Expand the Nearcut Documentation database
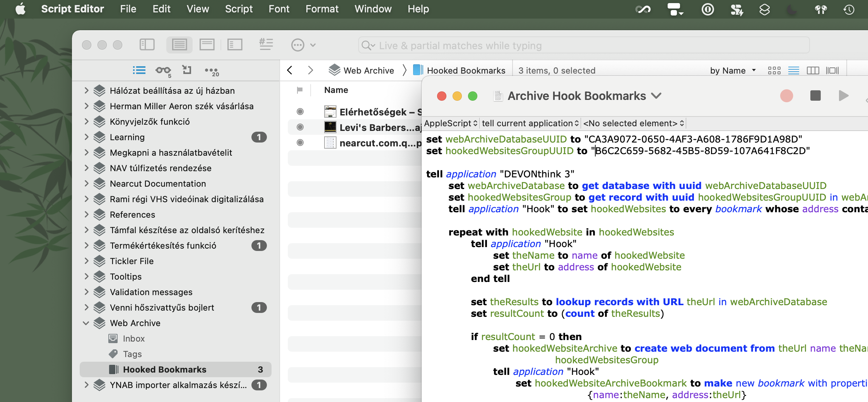 coord(86,184)
